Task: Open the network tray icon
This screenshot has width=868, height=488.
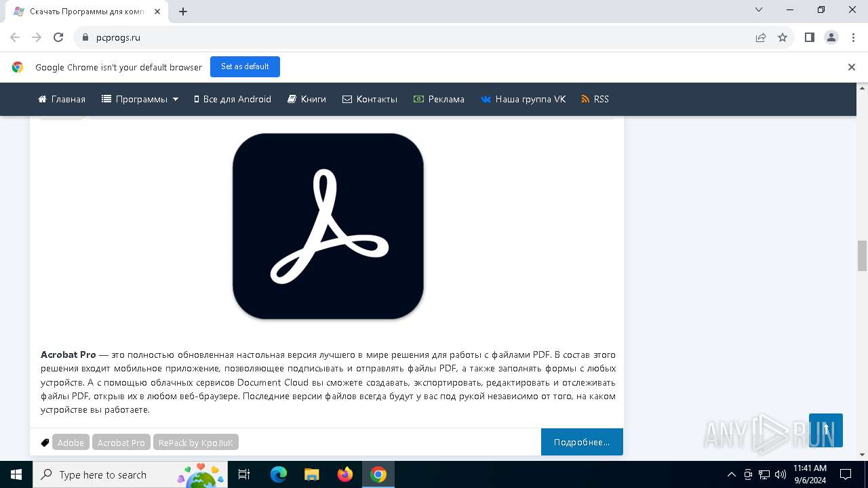Action: [x=764, y=474]
